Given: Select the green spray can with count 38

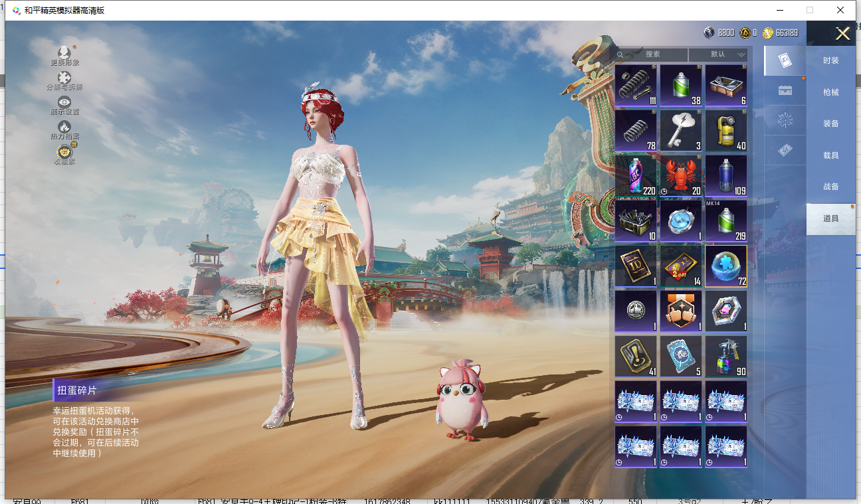Looking at the screenshot, I should tap(681, 86).
